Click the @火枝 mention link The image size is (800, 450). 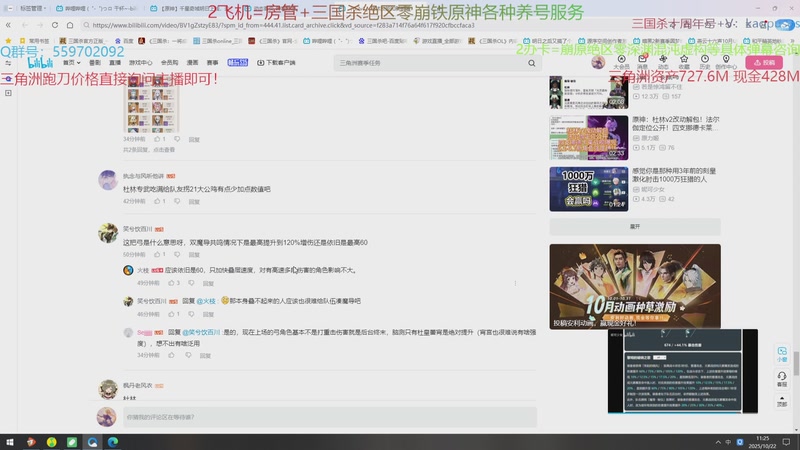pyautogui.click(x=206, y=301)
